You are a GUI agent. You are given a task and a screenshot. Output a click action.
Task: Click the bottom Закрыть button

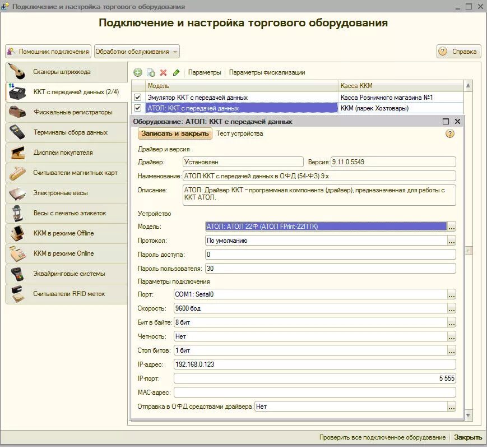(468, 437)
